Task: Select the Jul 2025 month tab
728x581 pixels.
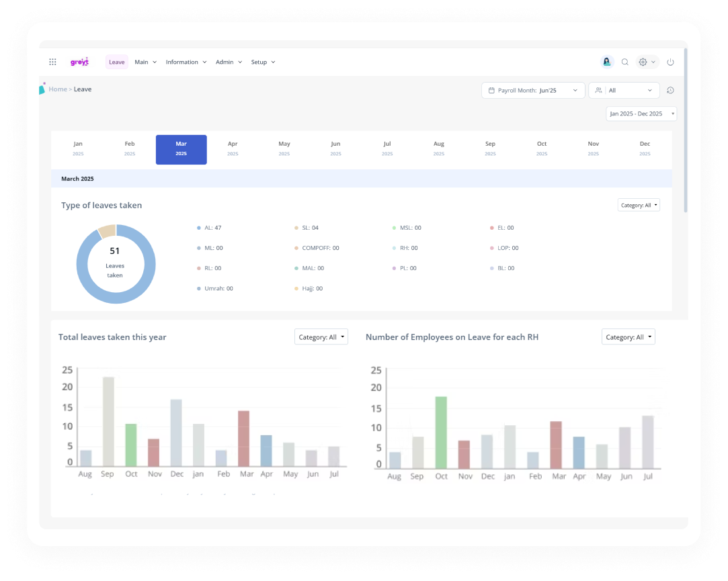Action: pos(387,148)
